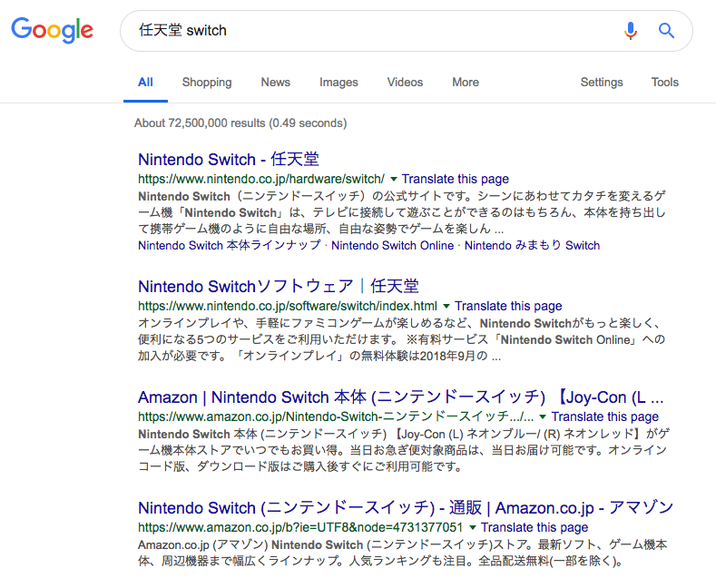This screenshot has width=716, height=588.
Task: Open sitelink Nintendo みまもり Switch
Action: click(x=532, y=245)
